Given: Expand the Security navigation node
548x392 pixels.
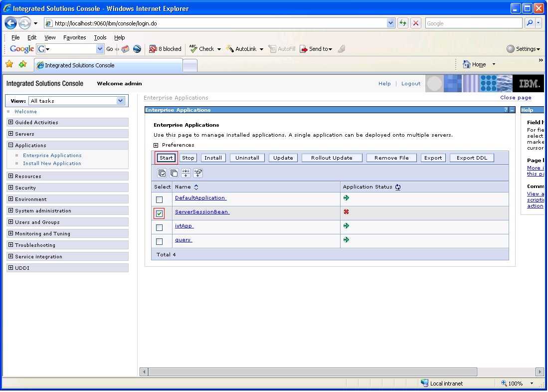Looking at the screenshot, I should click(x=11, y=188).
